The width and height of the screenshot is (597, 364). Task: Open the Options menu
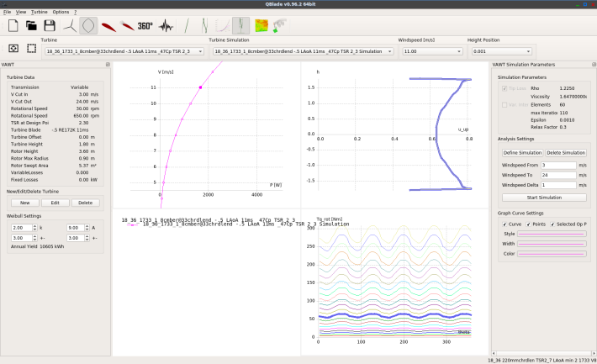click(x=61, y=12)
